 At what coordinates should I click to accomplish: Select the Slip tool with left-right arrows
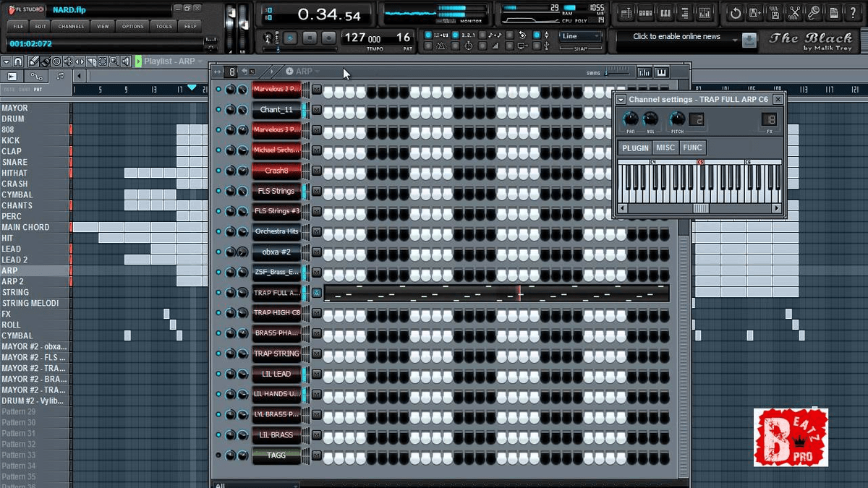pos(80,61)
